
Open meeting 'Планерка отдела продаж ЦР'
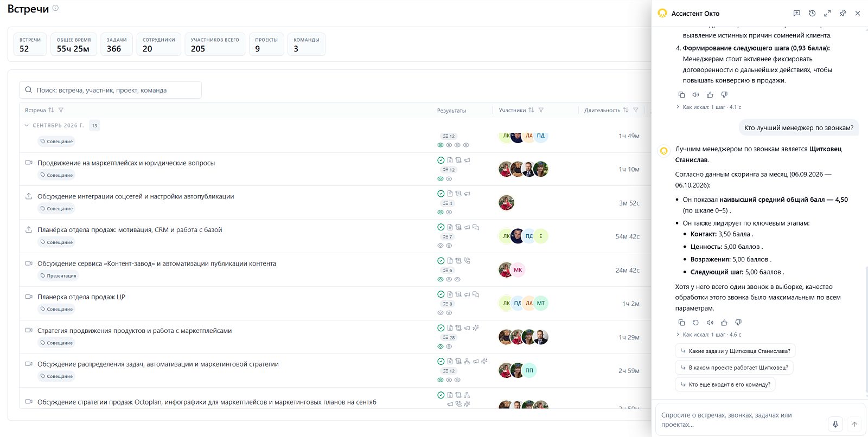pyautogui.click(x=81, y=297)
